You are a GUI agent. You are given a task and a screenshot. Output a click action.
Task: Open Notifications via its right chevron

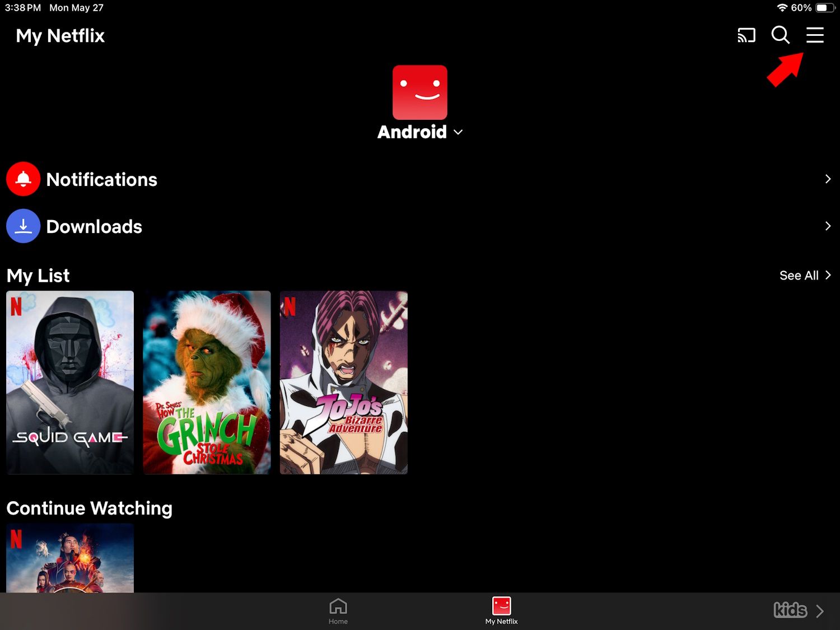(x=828, y=179)
